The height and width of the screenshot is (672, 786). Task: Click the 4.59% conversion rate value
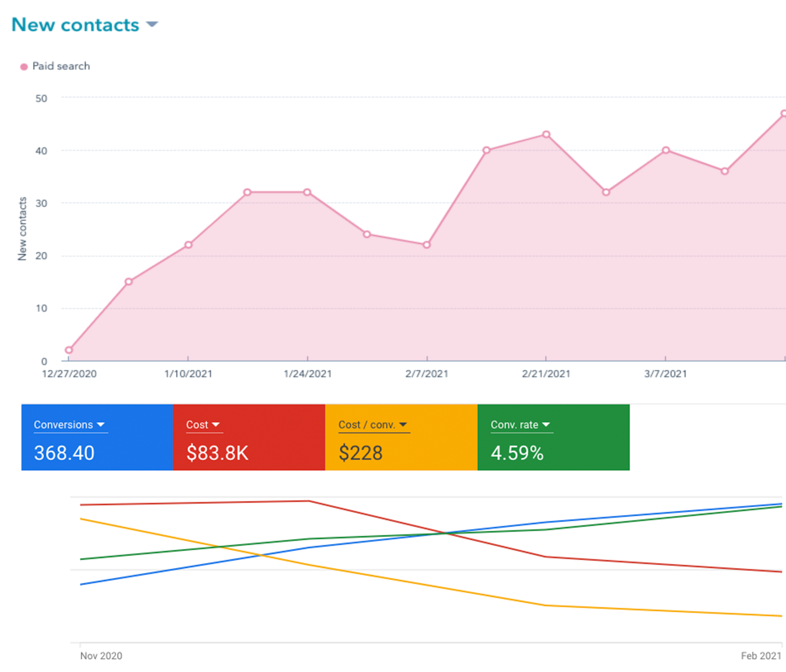point(517,453)
